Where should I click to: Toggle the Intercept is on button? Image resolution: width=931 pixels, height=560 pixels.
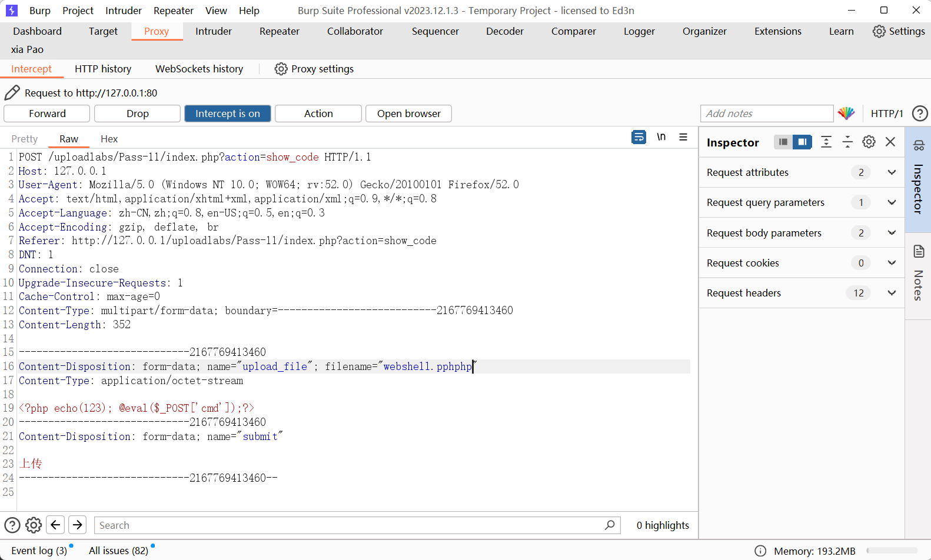point(228,114)
